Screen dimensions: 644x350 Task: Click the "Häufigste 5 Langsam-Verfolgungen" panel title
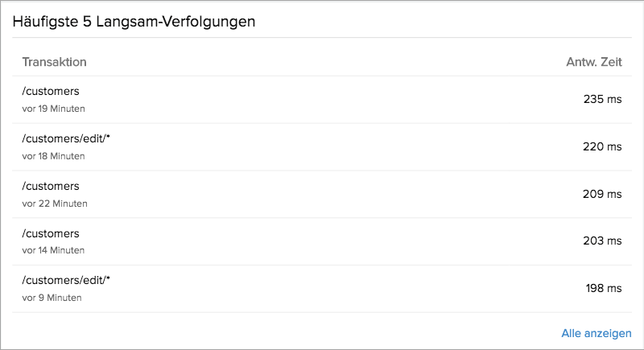[x=134, y=21]
